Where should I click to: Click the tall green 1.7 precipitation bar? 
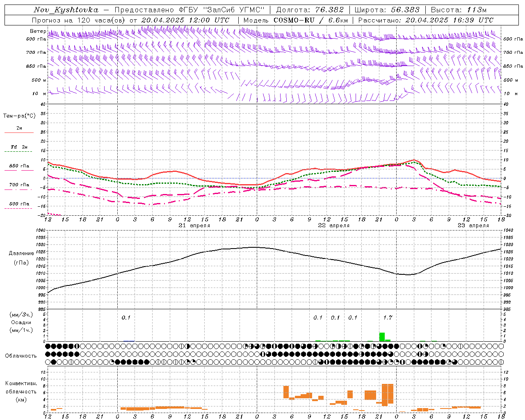(382, 337)
